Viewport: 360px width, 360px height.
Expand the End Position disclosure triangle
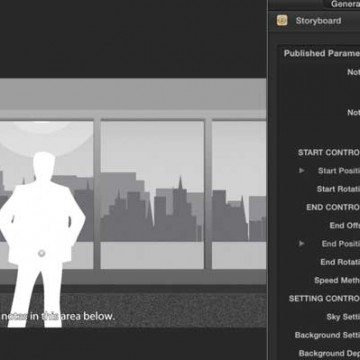pos(302,244)
